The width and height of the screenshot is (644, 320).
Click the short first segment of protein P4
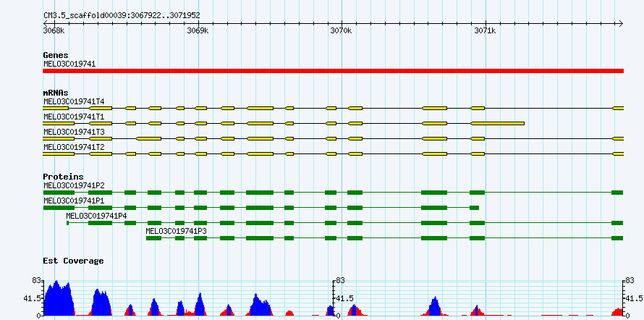[68, 223]
